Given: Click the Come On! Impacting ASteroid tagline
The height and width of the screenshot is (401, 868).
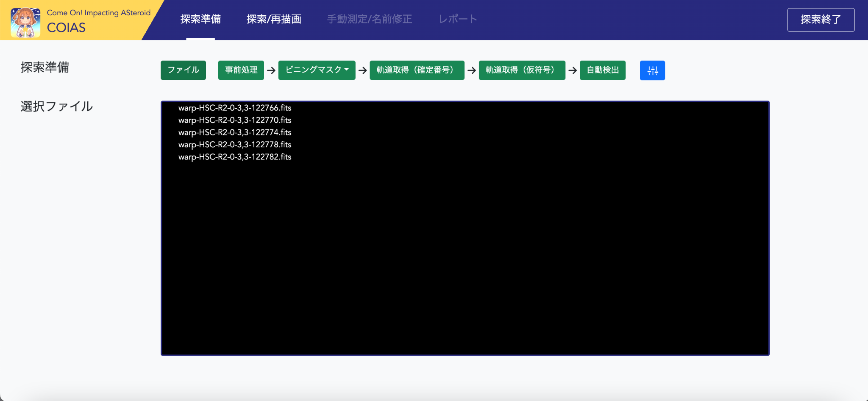Looking at the screenshot, I should [98, 13].
